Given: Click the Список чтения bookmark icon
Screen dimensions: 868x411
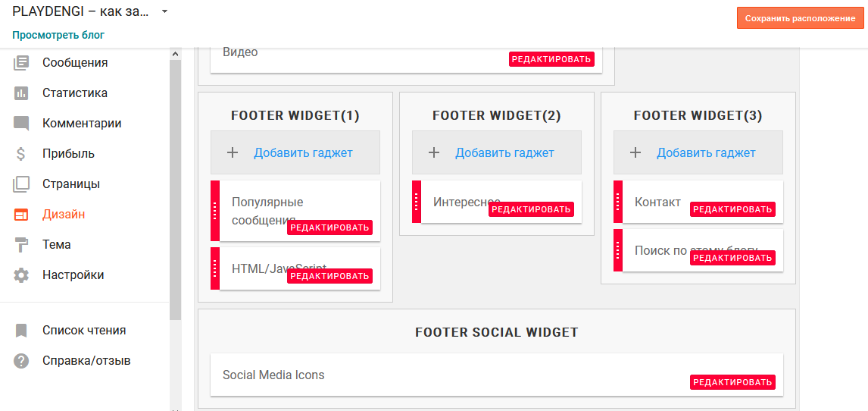Looking at the screenshot, I should pos(21,331).
